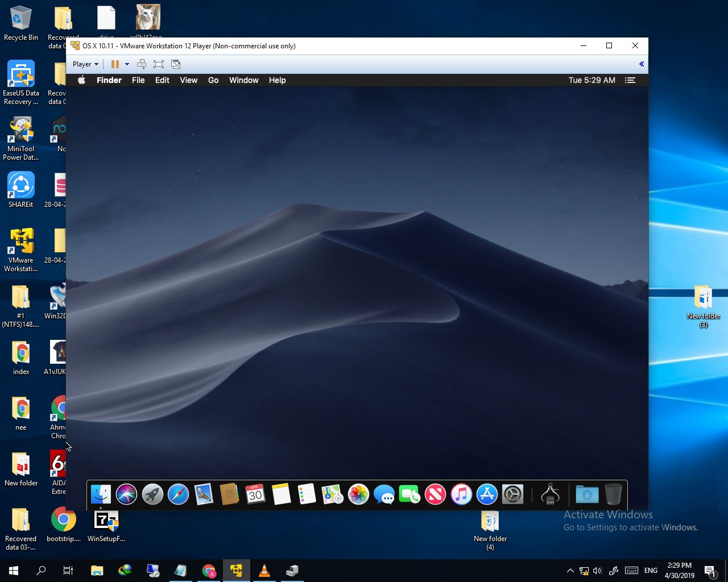Open the Help menu in macOS
The height and width of the screenshot is (582, 728).
click(x=278, y=80)
